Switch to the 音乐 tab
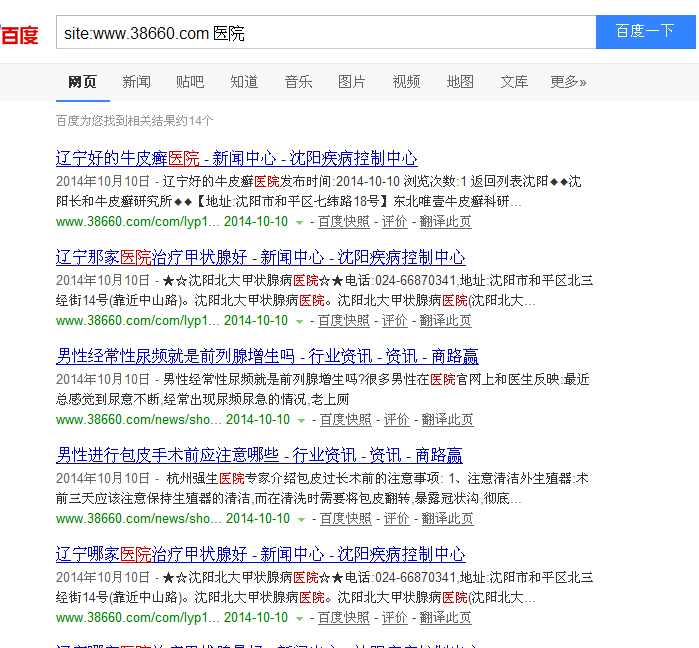 click(298, 82)
